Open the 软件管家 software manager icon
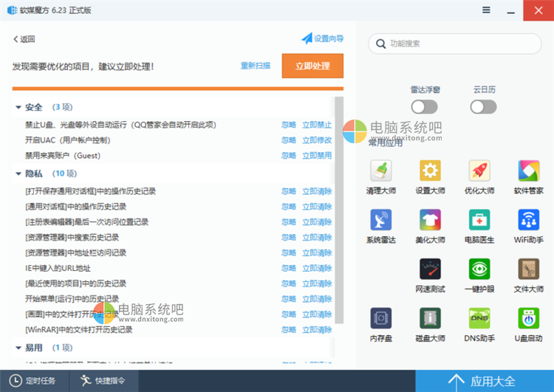The height and width of the screenshot is (392, 554). pos(529,171)
